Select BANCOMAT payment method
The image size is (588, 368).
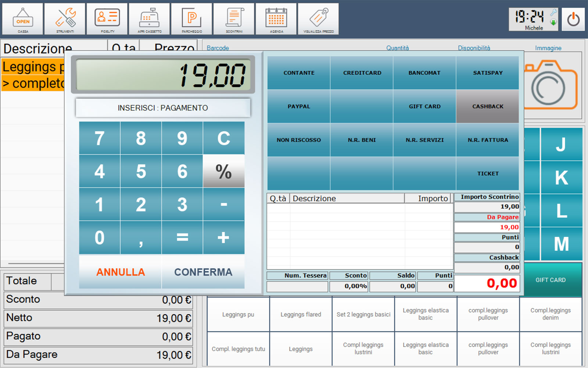coord(424,73)
